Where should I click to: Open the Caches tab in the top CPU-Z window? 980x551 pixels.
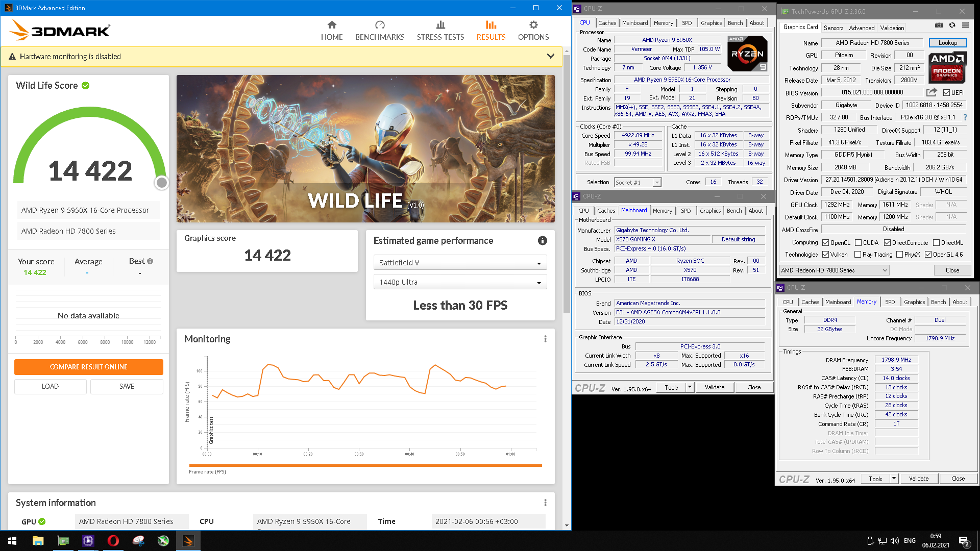(607, 23)
